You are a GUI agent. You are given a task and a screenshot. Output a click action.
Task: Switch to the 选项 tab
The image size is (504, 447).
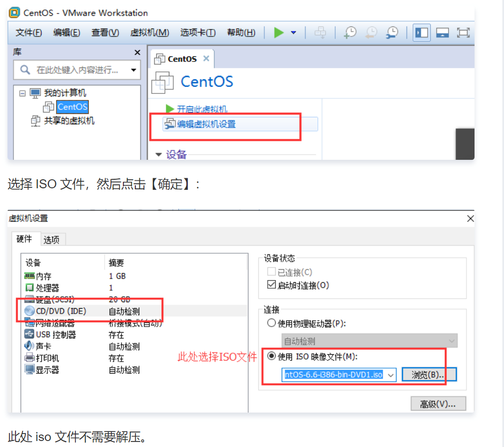point(51,240)
